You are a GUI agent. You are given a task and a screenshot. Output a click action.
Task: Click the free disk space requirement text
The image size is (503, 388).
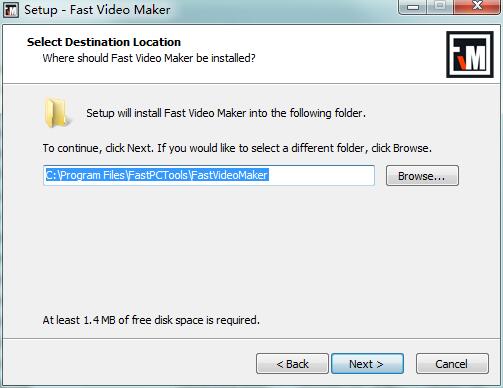(151, 320)
